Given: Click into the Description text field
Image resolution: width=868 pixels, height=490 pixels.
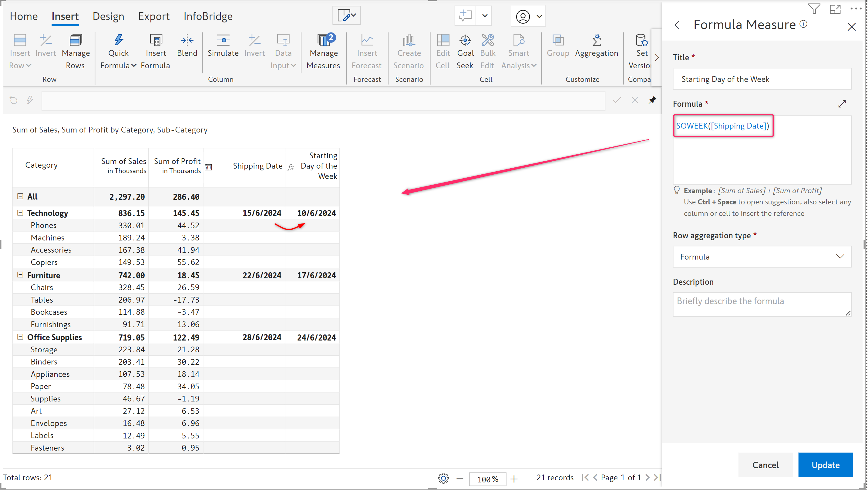Looking at the screenshot, I should (x=762, y=304).
